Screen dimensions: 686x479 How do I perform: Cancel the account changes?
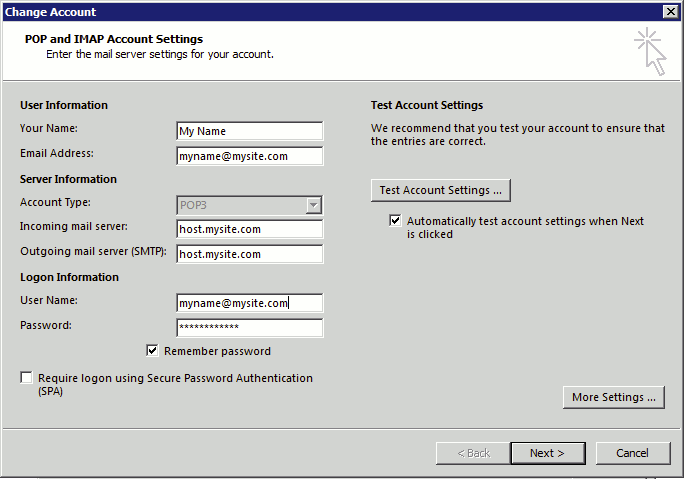coord(632,453)
